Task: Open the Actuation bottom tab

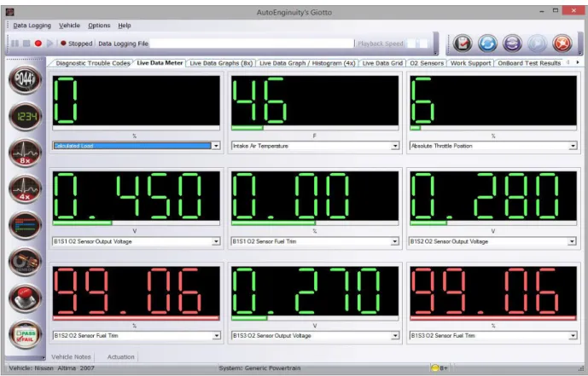Action: pyautogui.click(x=120, y=357)
